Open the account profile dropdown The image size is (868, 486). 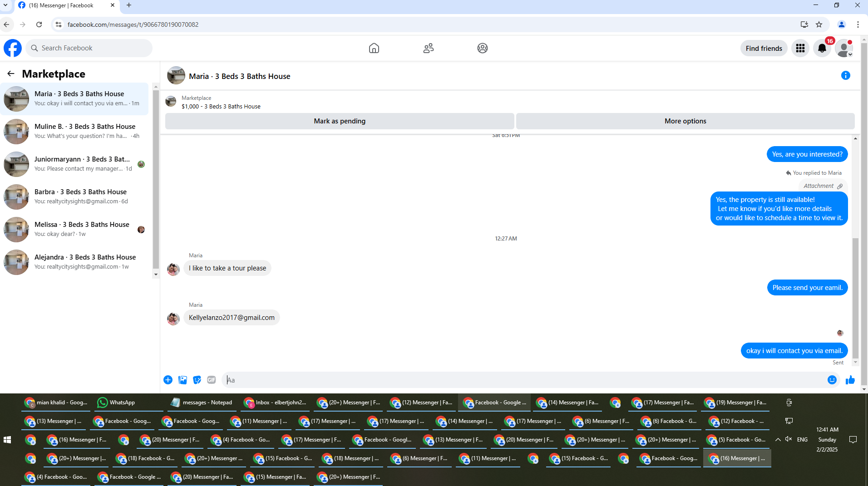(x=844, y=48)
